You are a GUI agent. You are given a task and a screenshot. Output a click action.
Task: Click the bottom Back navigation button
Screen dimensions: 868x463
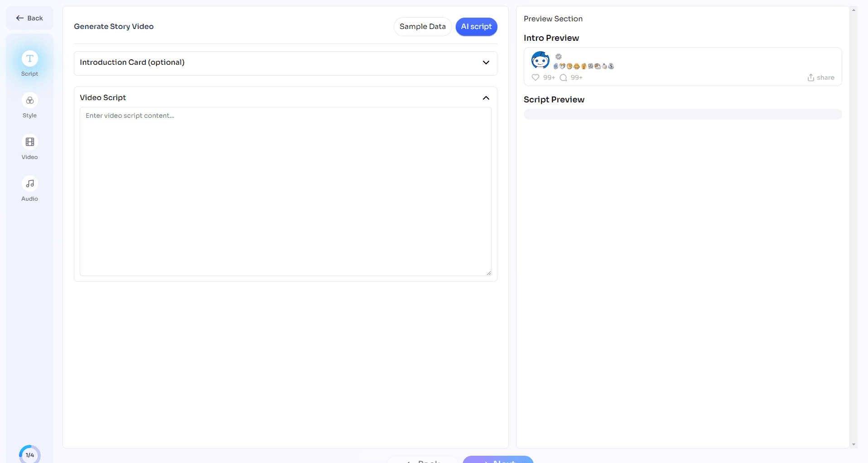[423, 460]
